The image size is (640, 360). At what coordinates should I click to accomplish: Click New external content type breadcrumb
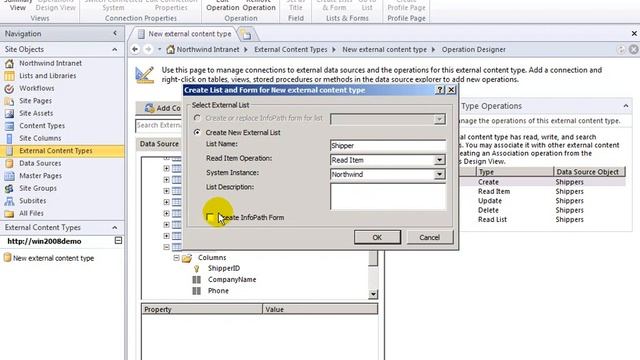coord(384,49)
